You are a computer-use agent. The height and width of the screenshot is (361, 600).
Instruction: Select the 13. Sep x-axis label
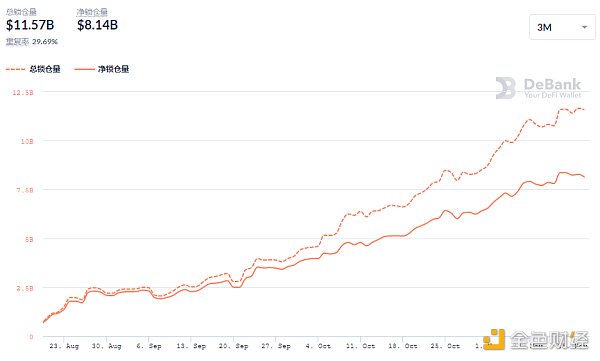pyautogui.click(x=191, y=346)
